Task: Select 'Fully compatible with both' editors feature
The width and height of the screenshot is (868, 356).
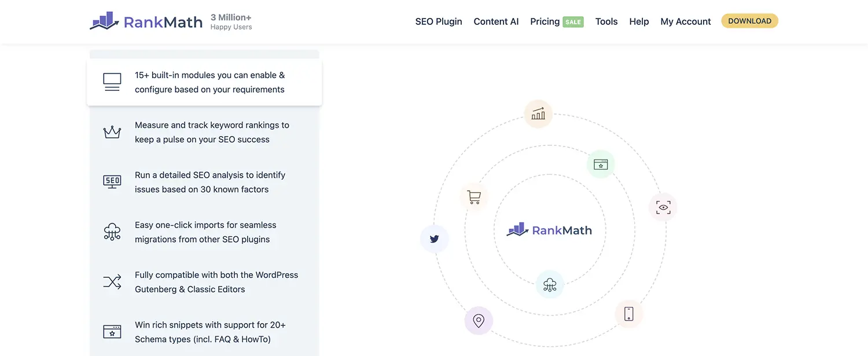Action: 204,282
